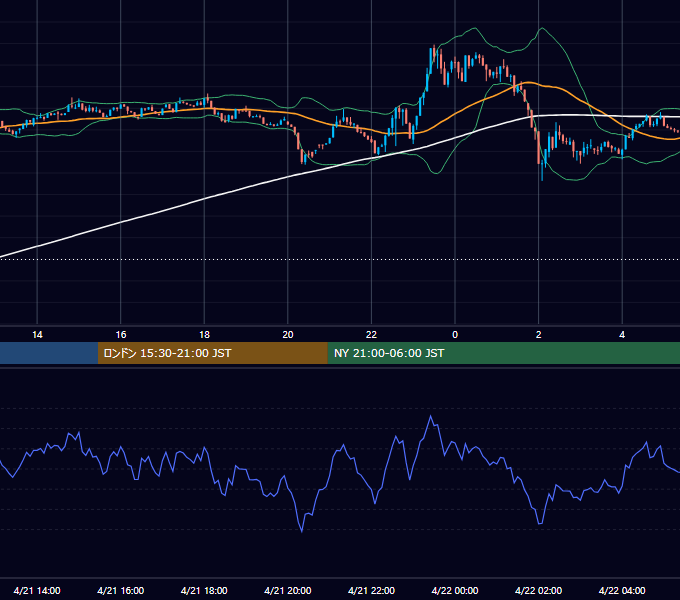Click the 4/21 16:00 label on oscillator axis
The width and height of the screenshot is (680, 600).
point(121,590)
